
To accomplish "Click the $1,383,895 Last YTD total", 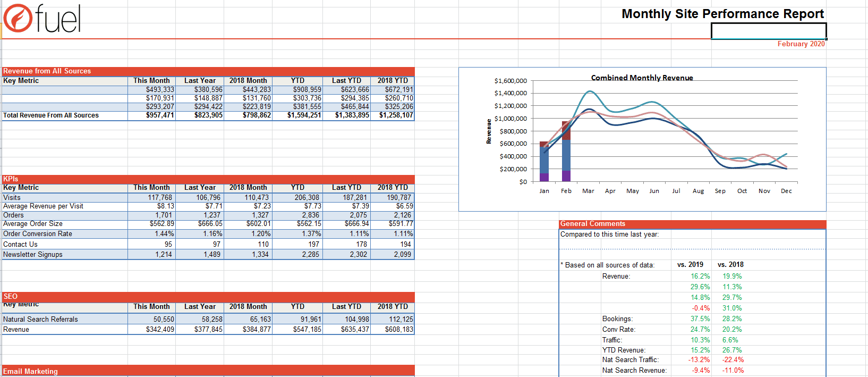I will coord(352,115).
